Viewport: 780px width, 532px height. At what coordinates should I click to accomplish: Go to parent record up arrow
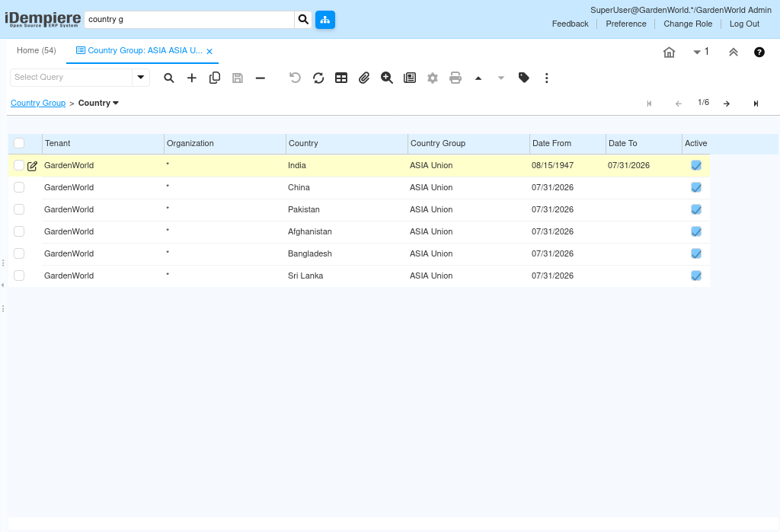(478, 78)
